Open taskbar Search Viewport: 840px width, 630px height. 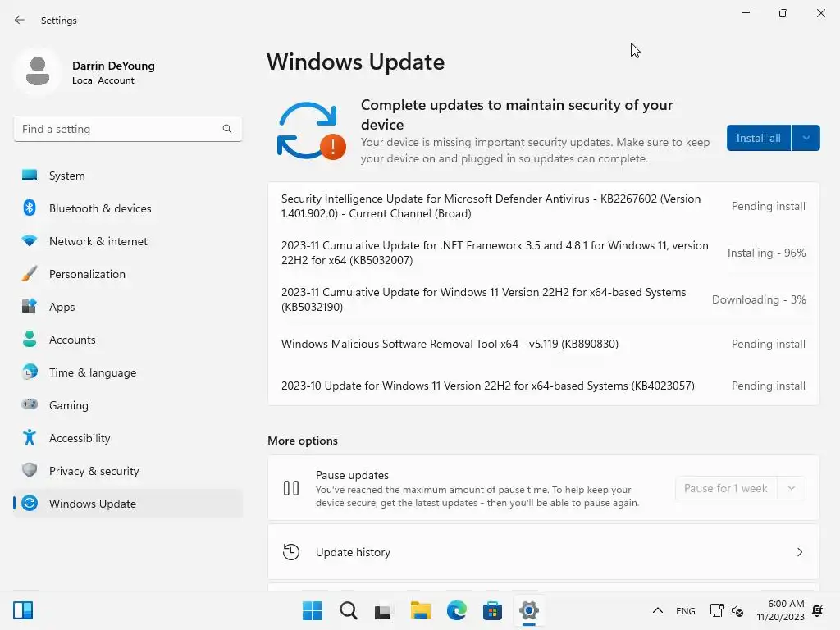(x=348, y=610)
